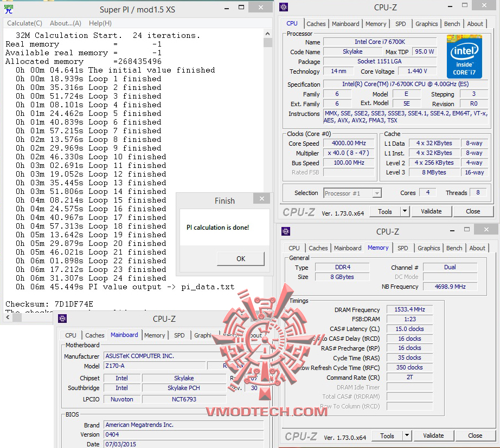This screenshot has height=448, width=500.
Task: Click the CAS# Latency 15.0 clocks value
Action: (409, 329)
